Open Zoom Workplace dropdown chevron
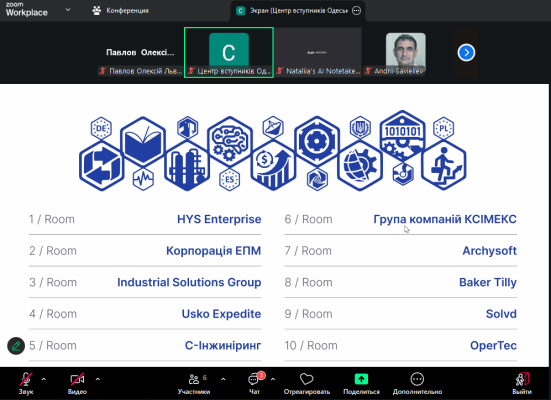The image size is (551, 400). (x=68, y=10)
